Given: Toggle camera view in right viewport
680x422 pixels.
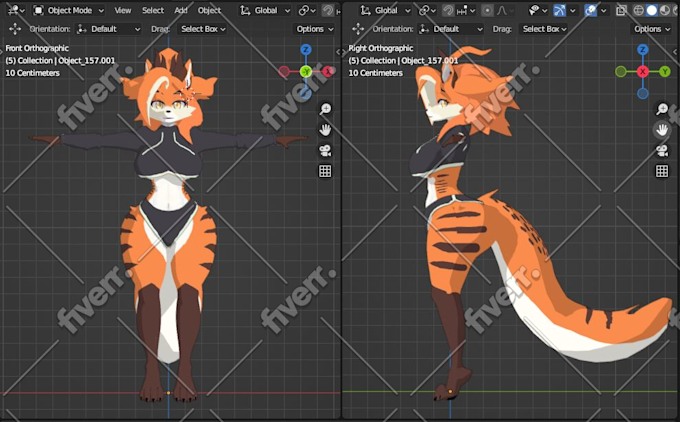Looking at the screenshot, I should point(662,150).
